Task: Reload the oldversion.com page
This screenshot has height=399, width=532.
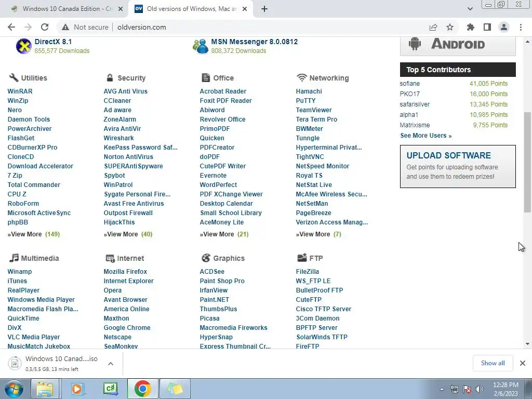Action: click(45, 27)
